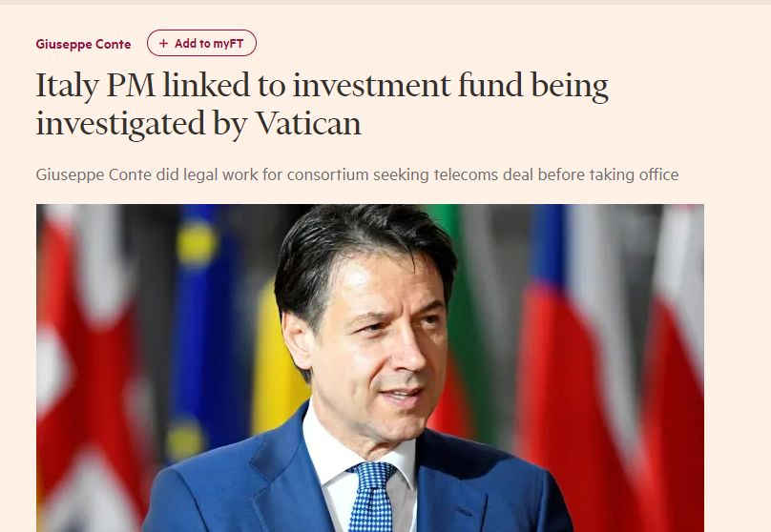The height and width of the screenshot is (532, 771).
Task: Click the standfirst about telecoms deal
Action: 357,175
